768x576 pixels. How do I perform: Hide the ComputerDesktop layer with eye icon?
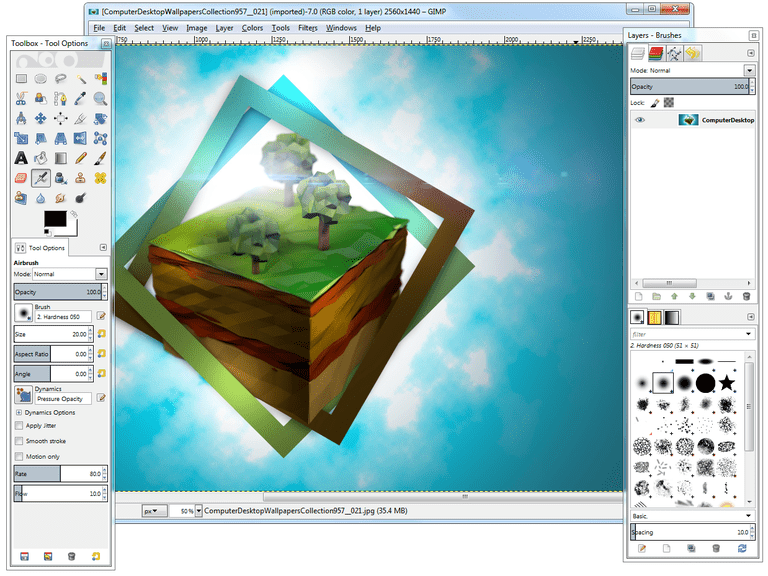[640, 120]
